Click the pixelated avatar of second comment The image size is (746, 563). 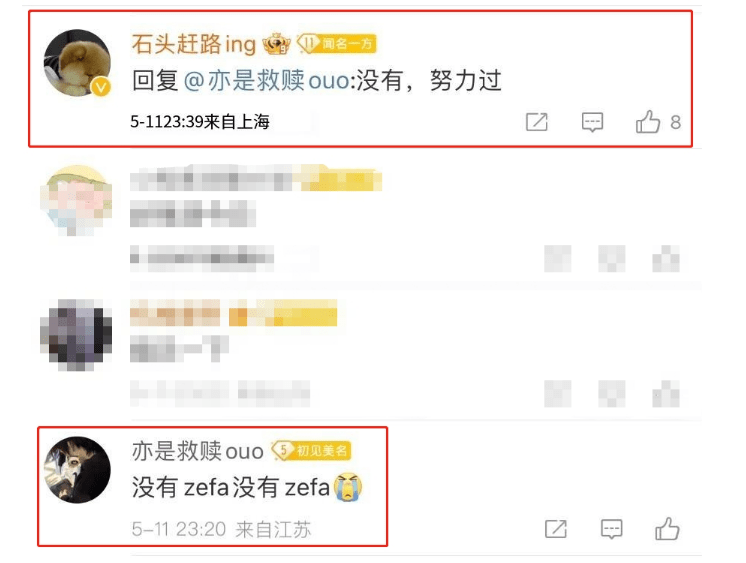pyautogui.click(x=77, y=200)
